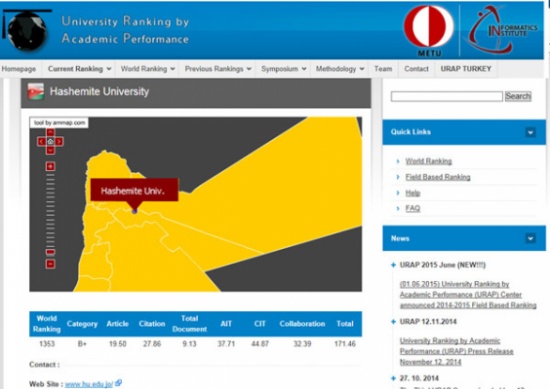Open the Methodology dropdown menu
The width and height of the screenshot is (550, 389).
tap(340, 69)
